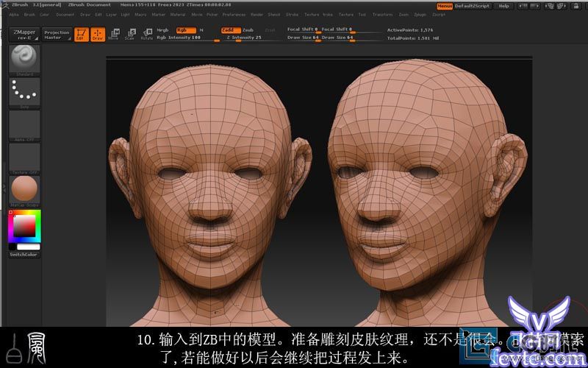Open the Alpha Off selector
The width and height of the screenshot is (588, 368).
coord(24,126)
